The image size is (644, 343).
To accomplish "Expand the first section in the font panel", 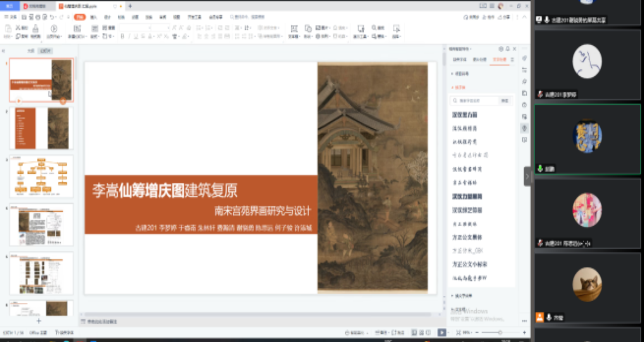I will click(x=452, y=74).
